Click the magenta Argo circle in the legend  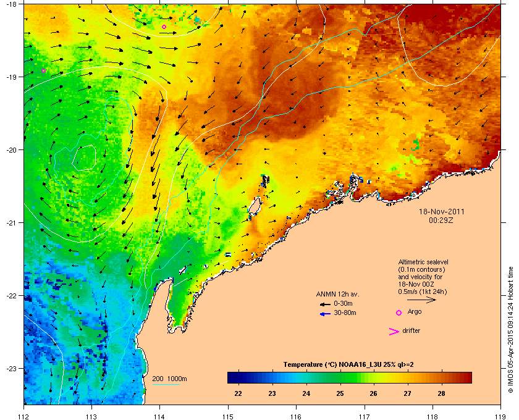[399, 313]
